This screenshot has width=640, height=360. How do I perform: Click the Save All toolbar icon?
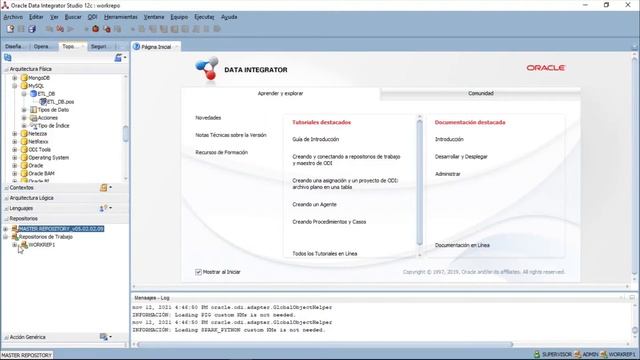[x=32, y=29]
